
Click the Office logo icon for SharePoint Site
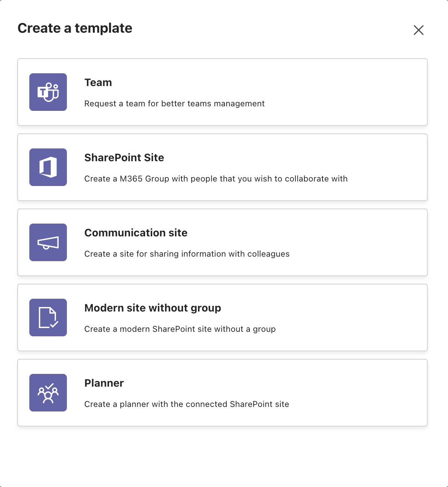(x=48, y=167)
